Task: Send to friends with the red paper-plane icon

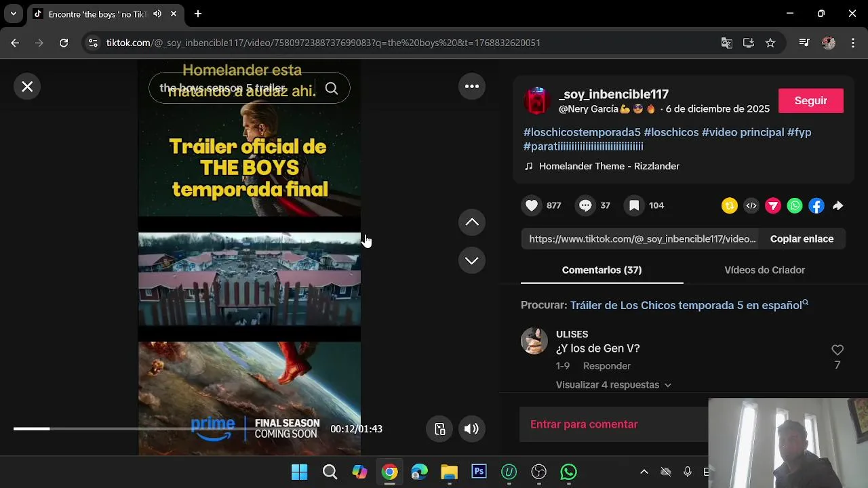Action: [773, 206]
